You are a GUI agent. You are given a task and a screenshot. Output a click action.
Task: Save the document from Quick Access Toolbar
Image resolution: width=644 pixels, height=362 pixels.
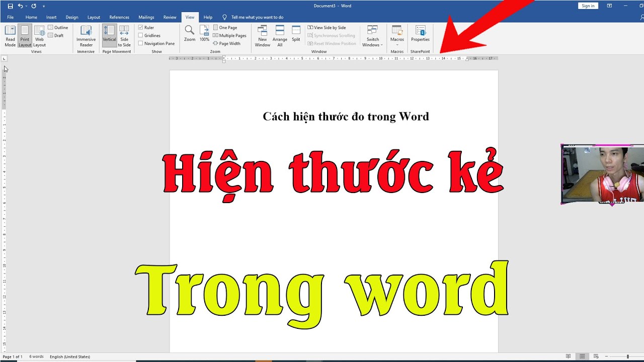(x=10, y=6)
